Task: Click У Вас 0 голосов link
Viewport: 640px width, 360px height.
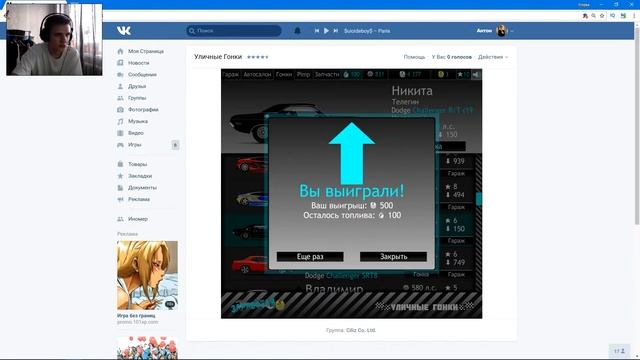Action: [452, 57]
